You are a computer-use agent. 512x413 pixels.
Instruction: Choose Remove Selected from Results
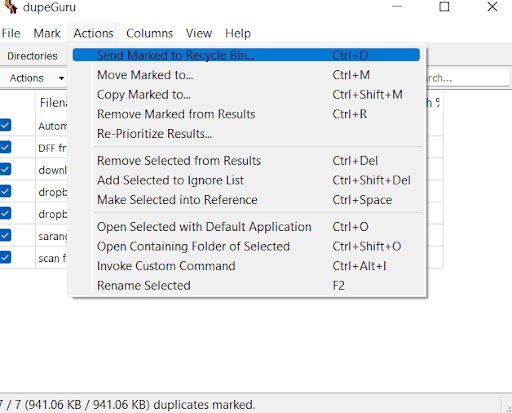[x=246, y=161]
